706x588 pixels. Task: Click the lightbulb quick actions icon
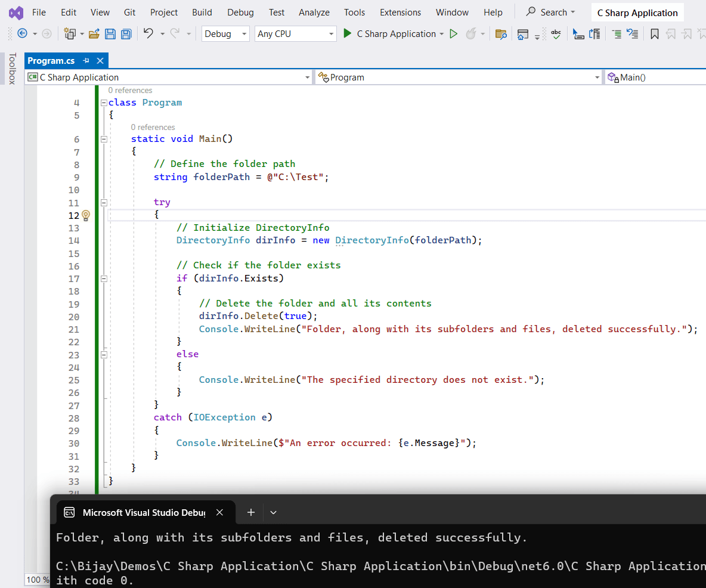point(86,215)
